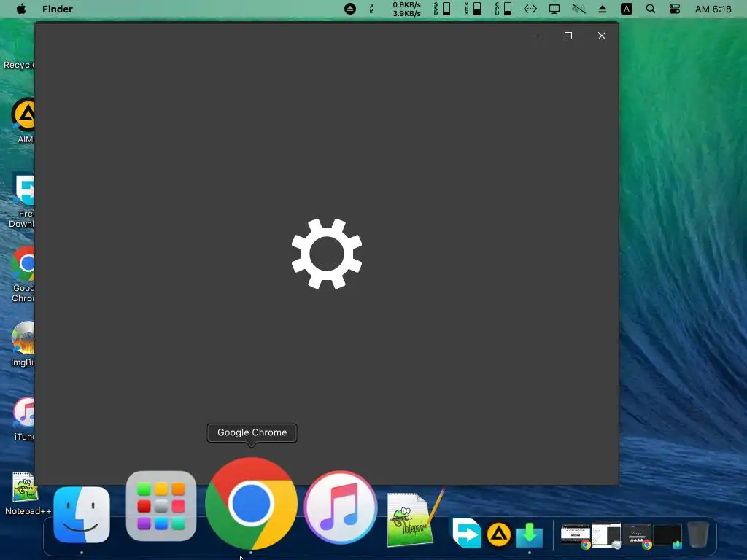This screenshot has width=747, height=560.
Task: Open the Finder menu in menu bar
Action: pos(57,9)
